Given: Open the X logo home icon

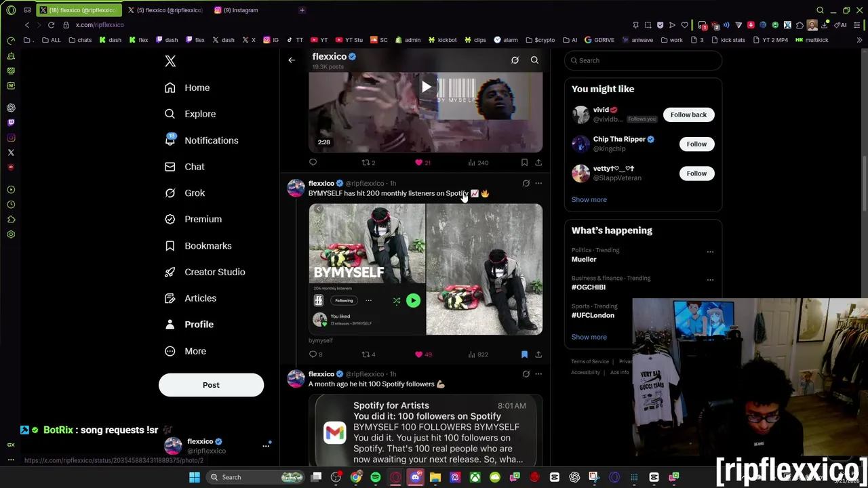Looking at the screenshot, I should click(170, 61).
